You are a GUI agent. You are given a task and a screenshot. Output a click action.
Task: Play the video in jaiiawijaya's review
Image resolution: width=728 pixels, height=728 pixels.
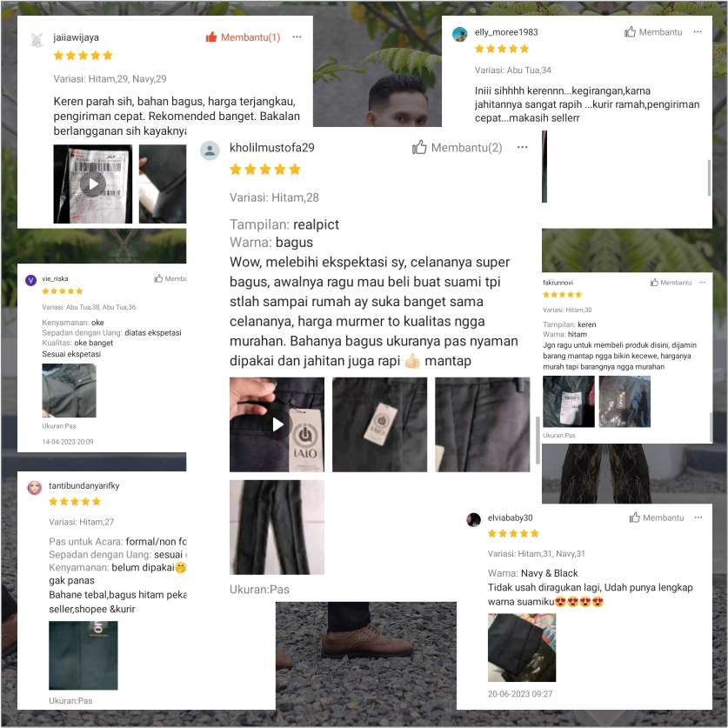click(x=93, y=184)
